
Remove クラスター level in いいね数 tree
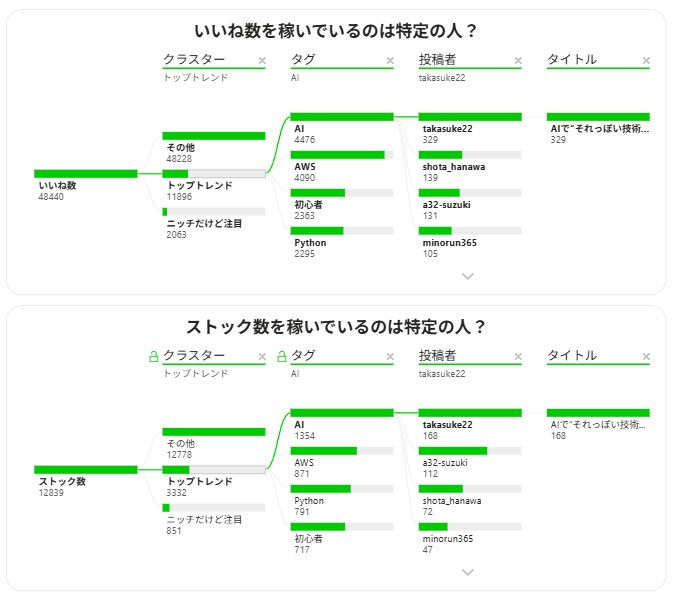click(x=262, y=61)
